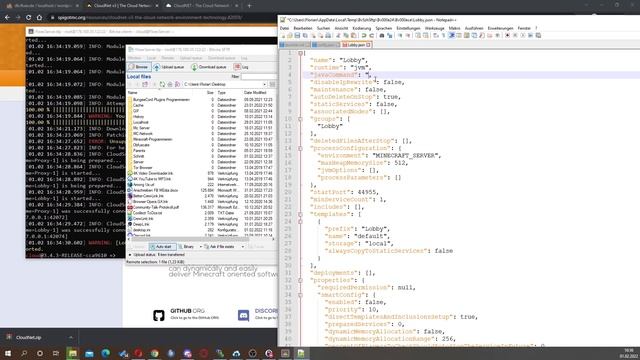Collapse the "smartConfig" fold marker
This screenshot has height=360, width=640.
pyautogui.click(x=300, y=295)
